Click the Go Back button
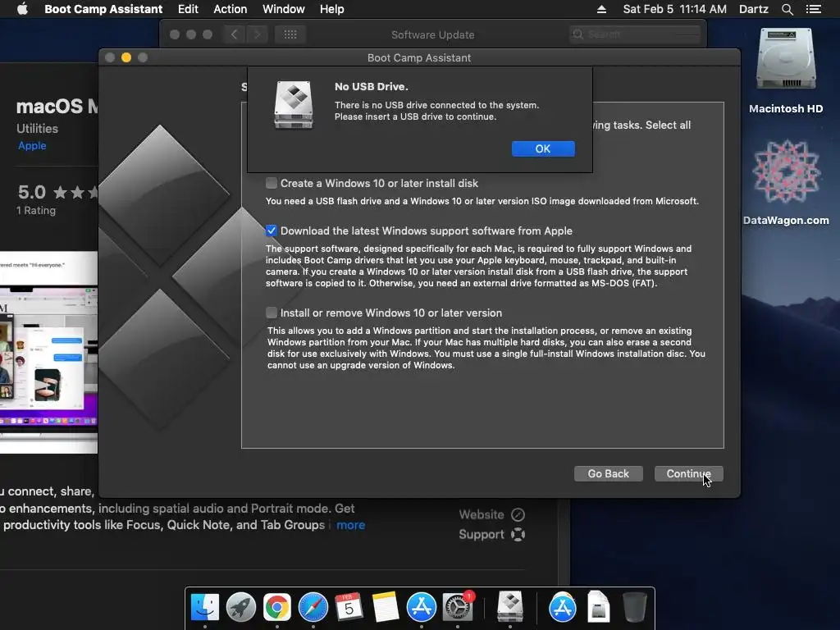840x630 pixels. (x=608, y=473)
